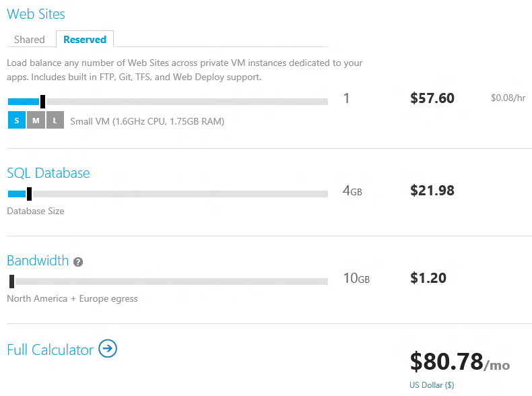Screen dimensions: 532x396
Task: Switch to the Shared tab
Action: (30, 39)
